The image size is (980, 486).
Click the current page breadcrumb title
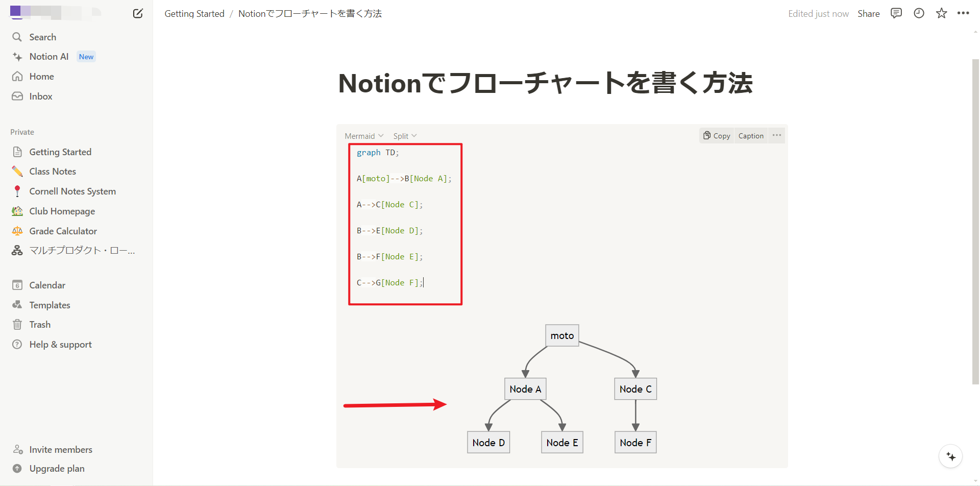point(310,14)
